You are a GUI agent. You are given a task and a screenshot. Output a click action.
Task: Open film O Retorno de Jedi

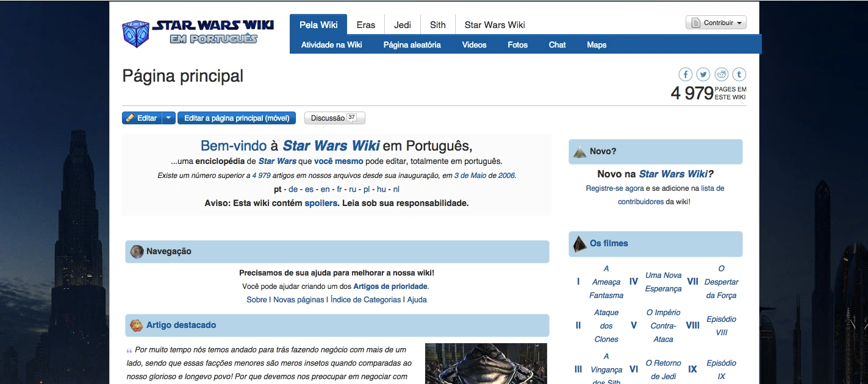[663, 370]
